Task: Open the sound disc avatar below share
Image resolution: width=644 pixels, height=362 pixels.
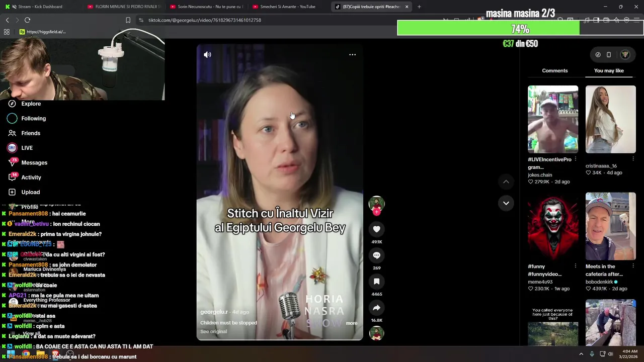Action: (x=376, y=333)
